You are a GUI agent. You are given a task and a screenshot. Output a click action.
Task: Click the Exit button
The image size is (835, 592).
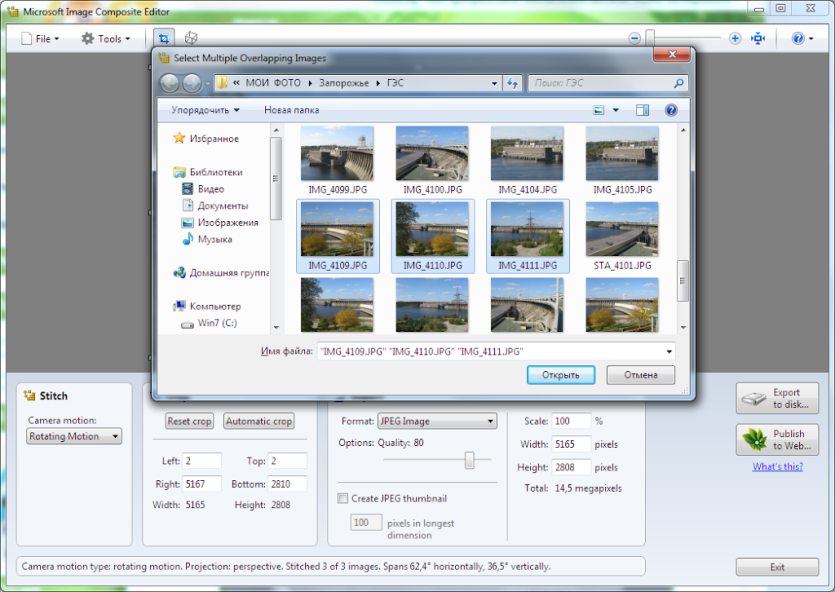[777, 567]
